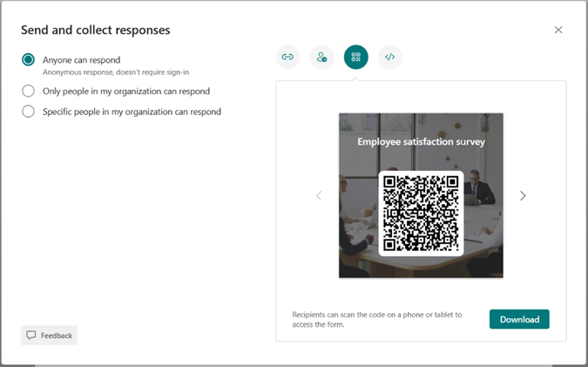
Task: Choose Specific people in my organization can respond
Action: [28, 112]
